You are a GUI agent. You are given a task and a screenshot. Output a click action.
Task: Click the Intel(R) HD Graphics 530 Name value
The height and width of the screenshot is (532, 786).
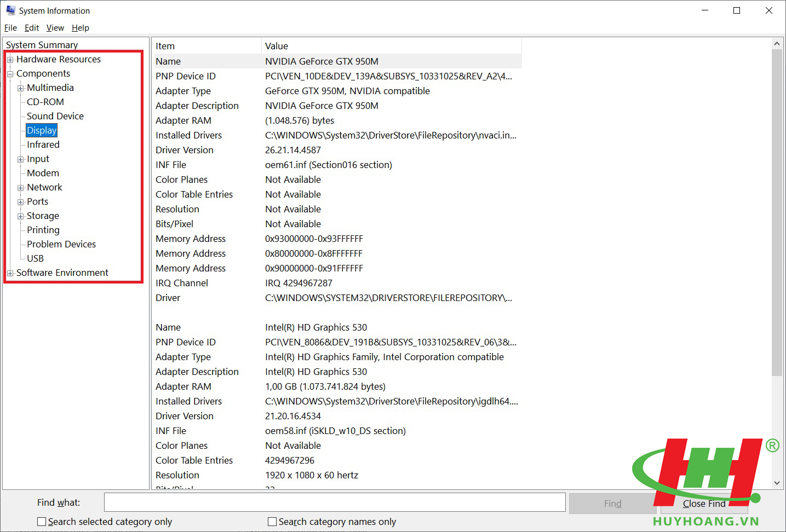point(316,327)
